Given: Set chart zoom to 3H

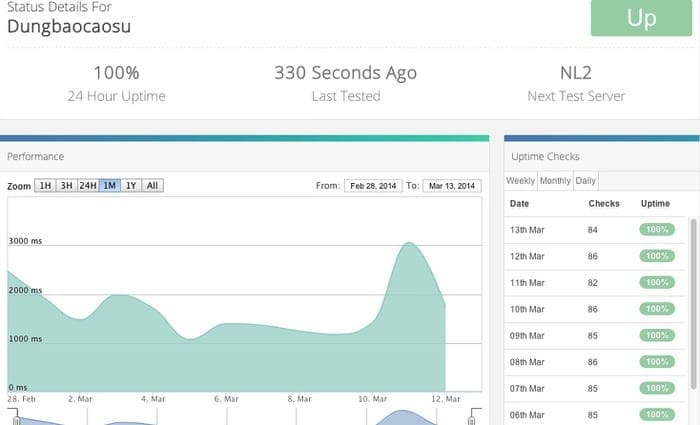Looking at the screenshot, I should [x=67, y=185].
